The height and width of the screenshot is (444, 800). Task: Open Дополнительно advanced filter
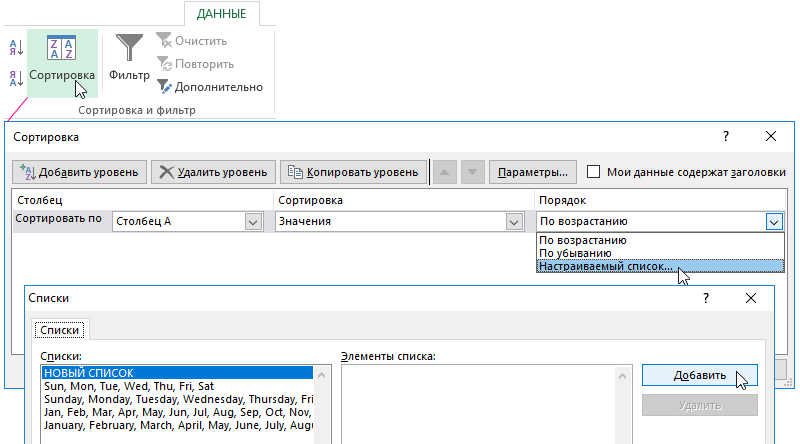click(x=210, y=87)
